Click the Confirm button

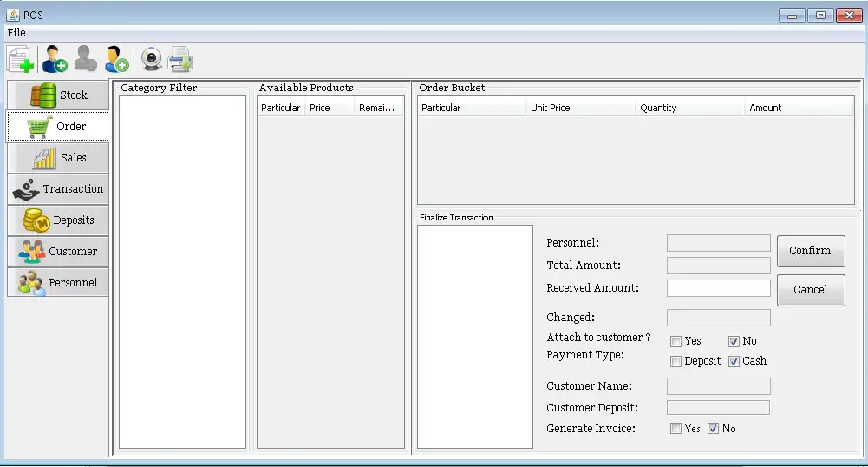[811, 250]
